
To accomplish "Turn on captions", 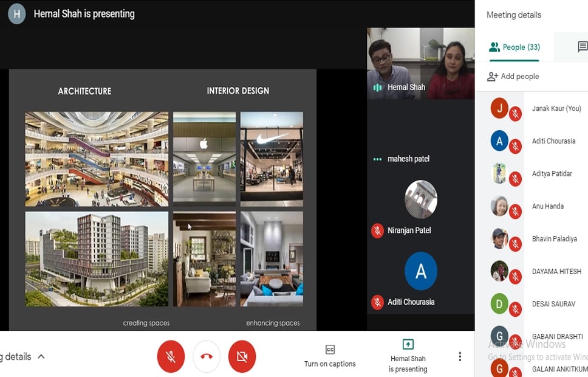I will (x=330, y=356).
